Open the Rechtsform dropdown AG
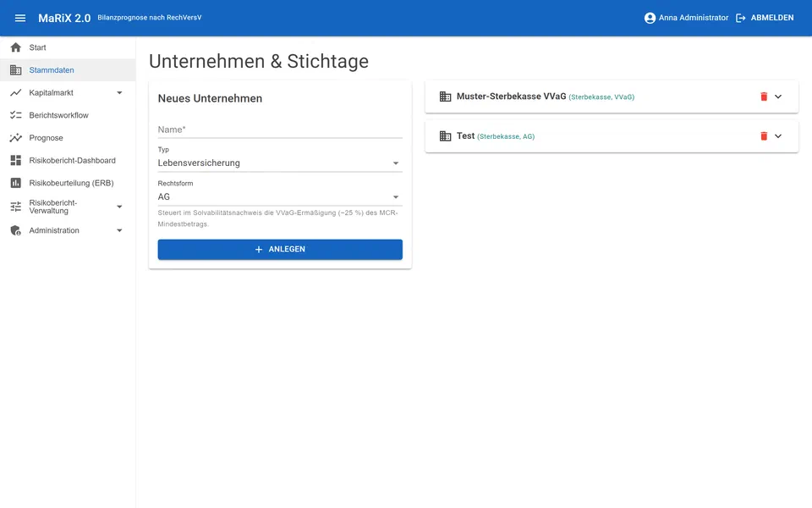 (x=280, y=196)
